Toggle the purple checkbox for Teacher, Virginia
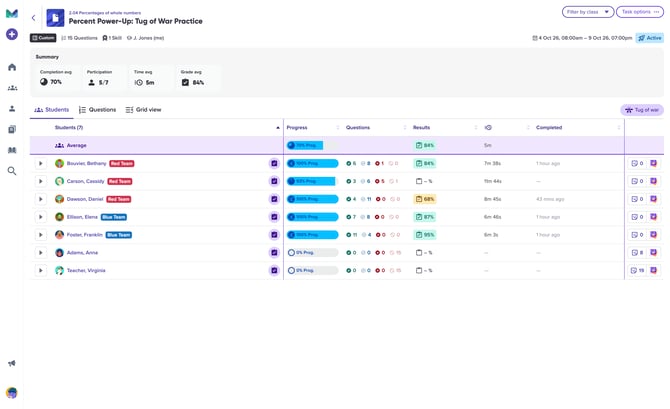 274,271
